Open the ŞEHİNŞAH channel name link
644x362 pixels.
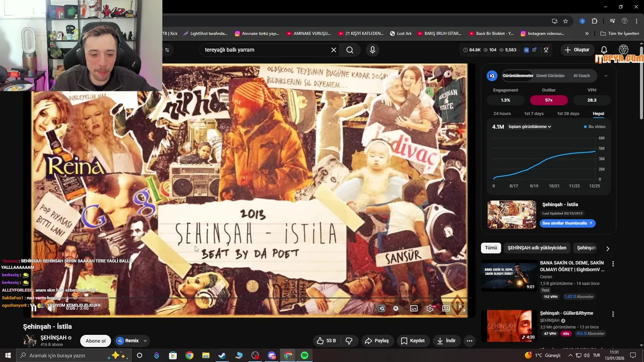pos(53,338)
